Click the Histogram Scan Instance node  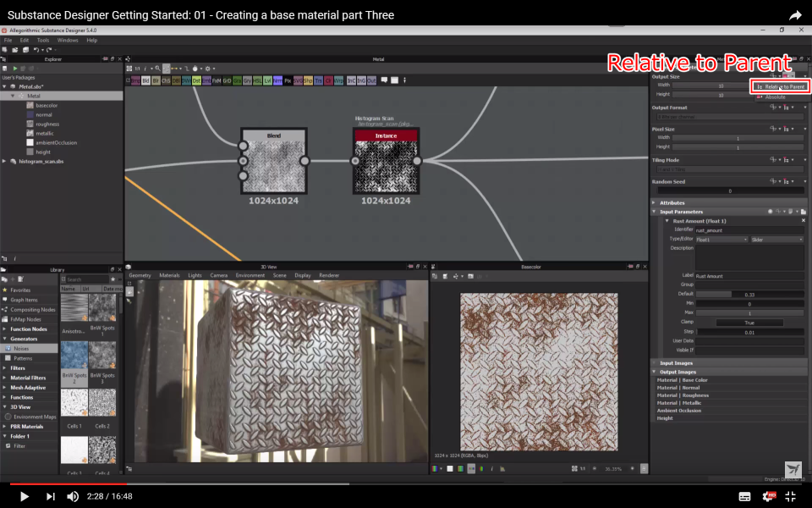pyautogui.click(x=386, y=161)
